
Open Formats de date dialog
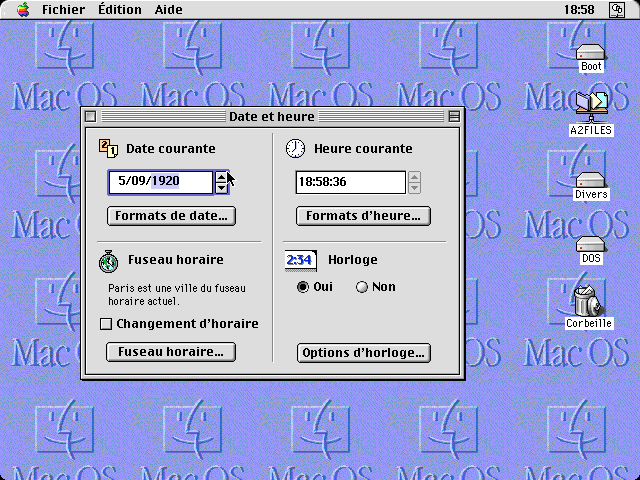click(171, 216)
